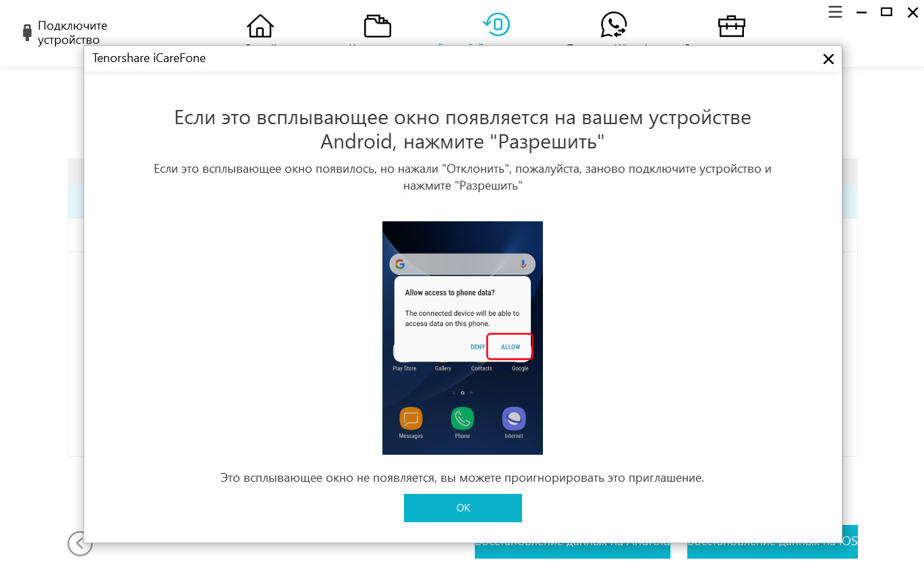Click the 'Подключите устройство' label

[x=72, y=32]
